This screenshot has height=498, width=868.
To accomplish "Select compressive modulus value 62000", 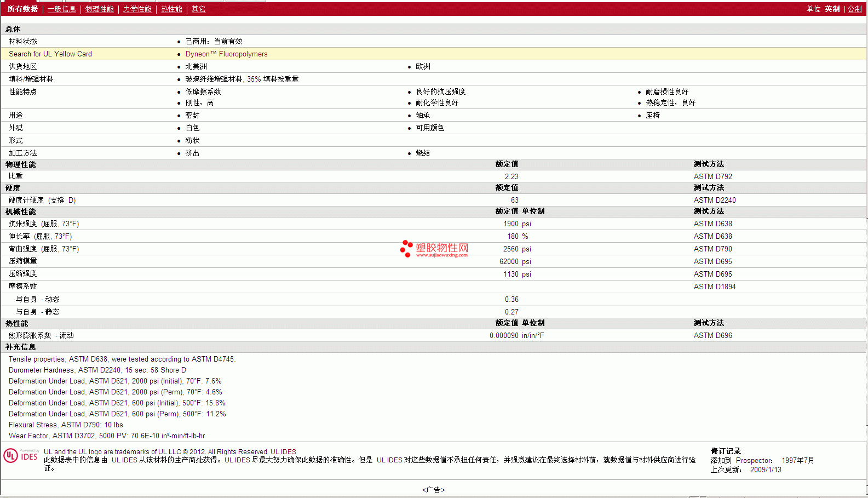I will click(x=509, y=261).
